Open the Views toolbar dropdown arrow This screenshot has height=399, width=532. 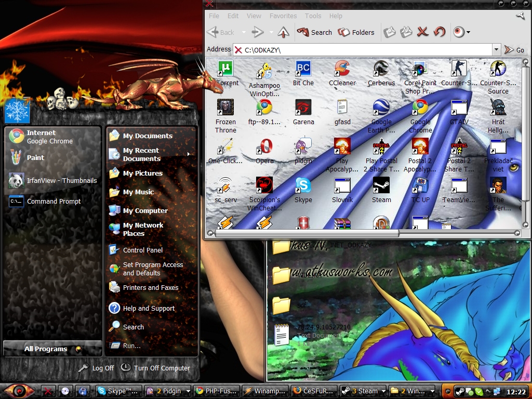469,32
